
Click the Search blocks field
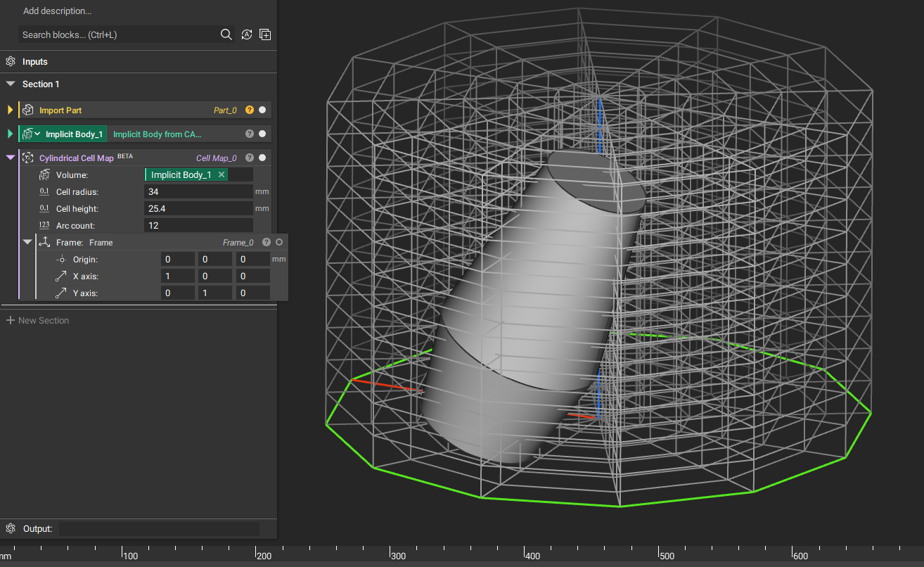[x=118, y=34]
